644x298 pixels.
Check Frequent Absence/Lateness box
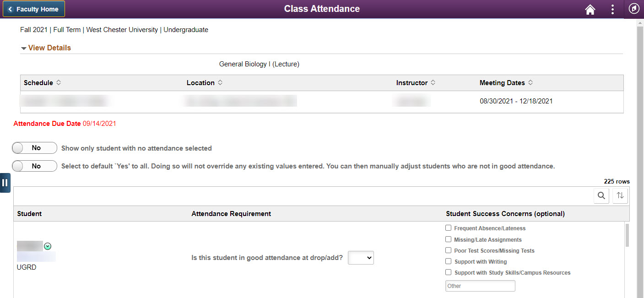coord(449,228)
